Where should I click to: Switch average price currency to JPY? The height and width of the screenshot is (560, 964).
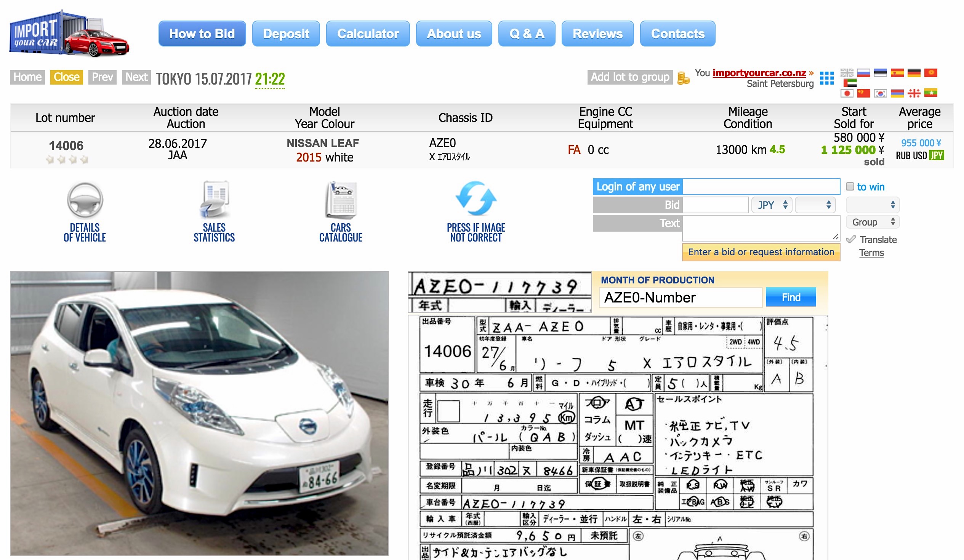tap(936, 156)
